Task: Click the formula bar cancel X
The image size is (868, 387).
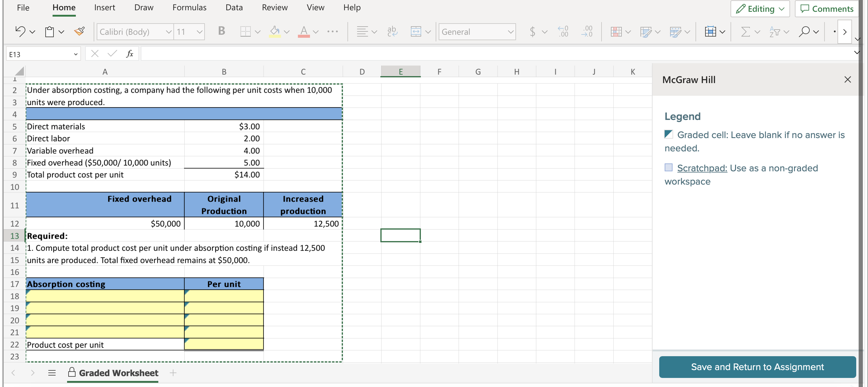Action: pos(95,53)
